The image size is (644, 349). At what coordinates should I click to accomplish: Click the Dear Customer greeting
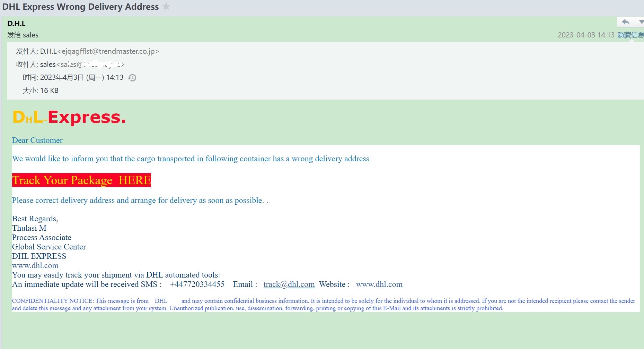37,141
